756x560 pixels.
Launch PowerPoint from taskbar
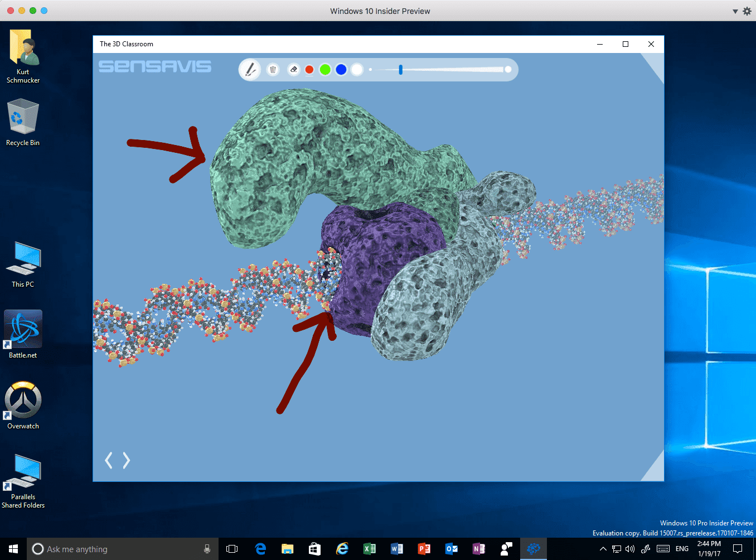click(424, 549)
